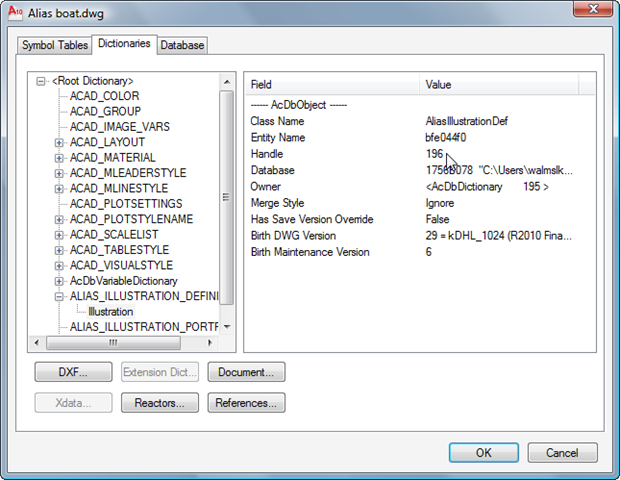
Task: Expand the ACAD_LAYOUT node
Action: 59,143
